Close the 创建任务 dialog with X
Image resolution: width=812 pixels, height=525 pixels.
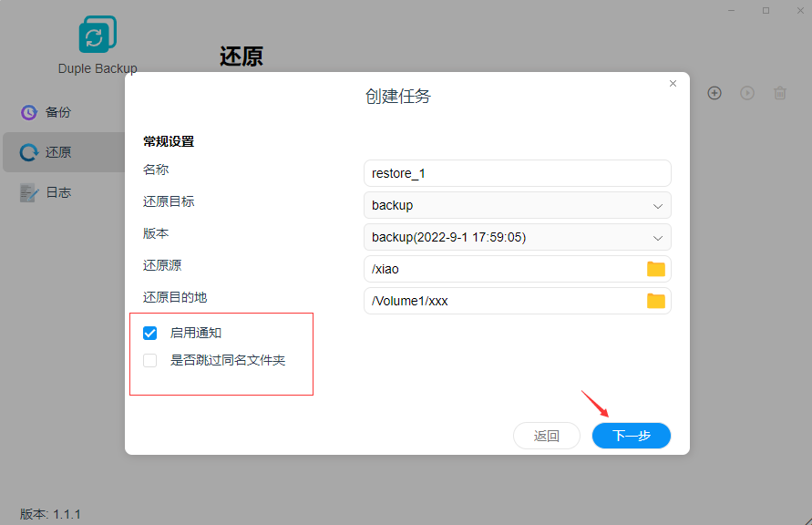pyautogui.click(x=673, y=84)
